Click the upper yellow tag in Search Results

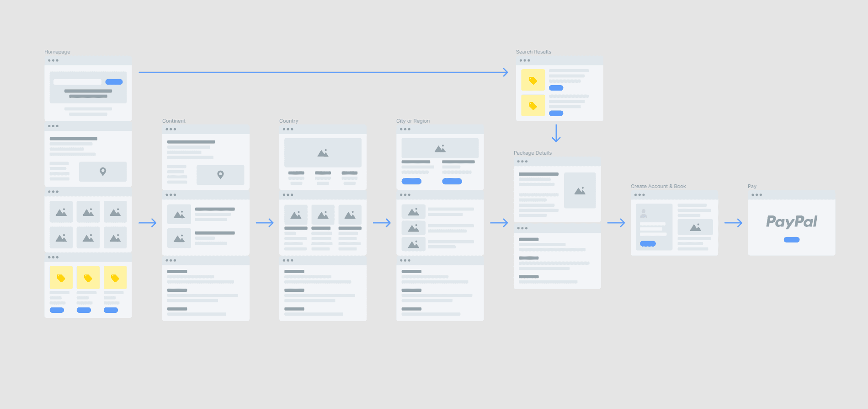533,81
